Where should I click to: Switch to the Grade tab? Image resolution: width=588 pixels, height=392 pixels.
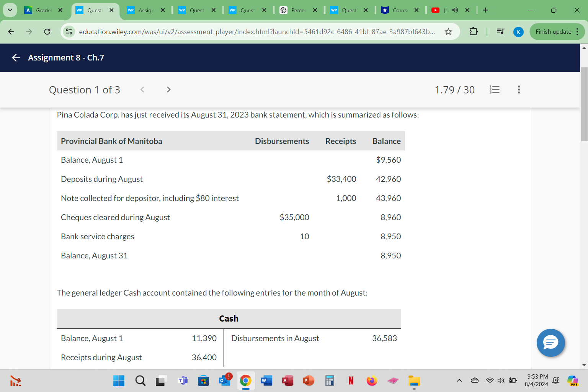(43, 10)
